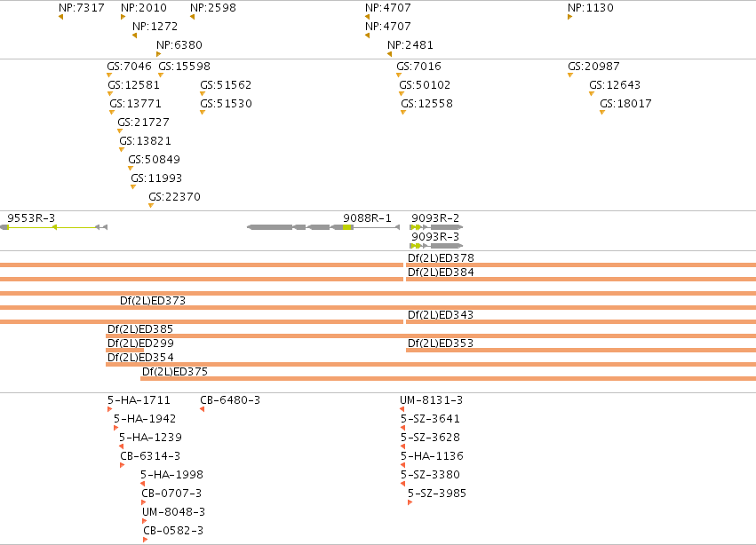Click the triangle marker under NP:1130
This screenshot has width=756, height=545.
570,17
